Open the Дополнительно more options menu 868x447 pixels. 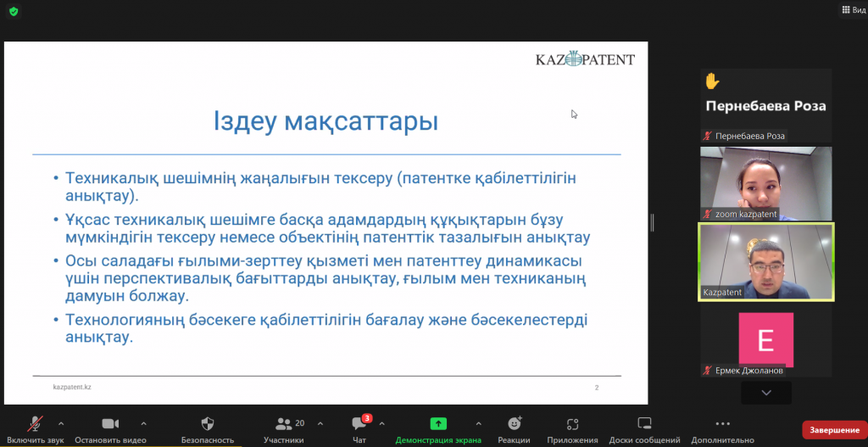(x=722, y=428)
